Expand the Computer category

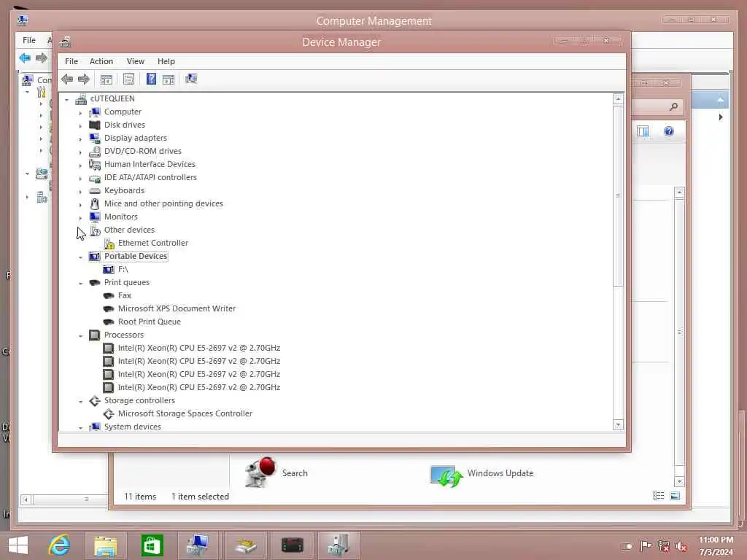[80, 113]
